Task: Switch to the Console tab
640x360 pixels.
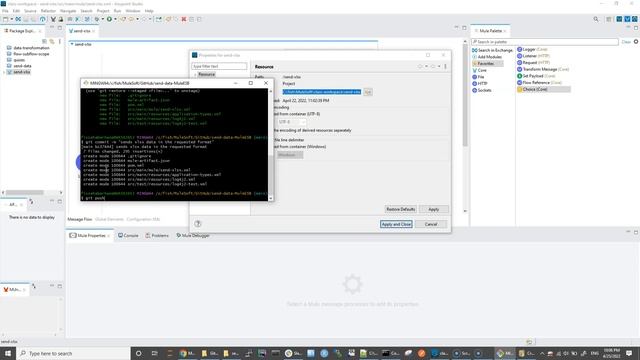Action: (128, 236)
